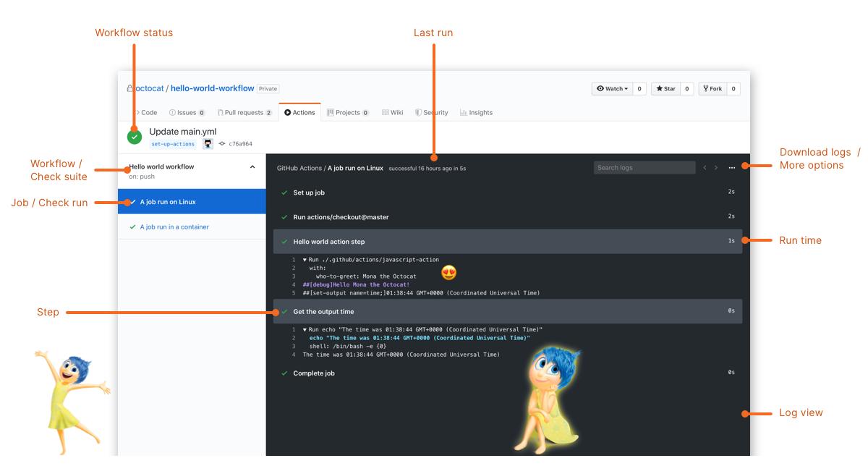
Task: Go to previous search result arrow
Action: point(705,168)
